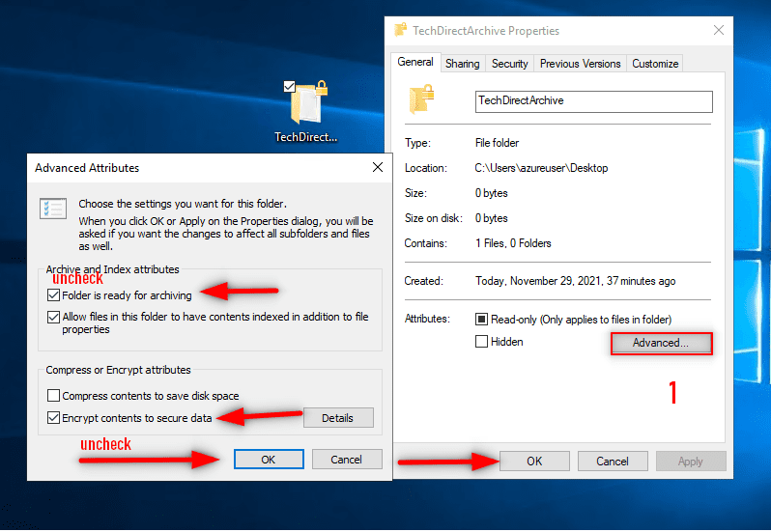Image resolution: width=771 pixels, height=532 pixels.
Task: Toggle the index file contents checkbox
Action: point(53,317)
